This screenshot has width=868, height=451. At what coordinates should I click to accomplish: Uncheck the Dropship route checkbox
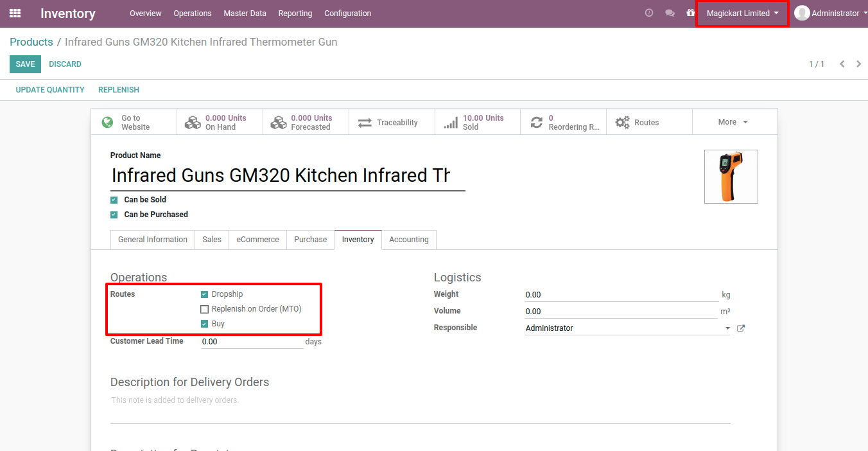[x=204, y=294]
